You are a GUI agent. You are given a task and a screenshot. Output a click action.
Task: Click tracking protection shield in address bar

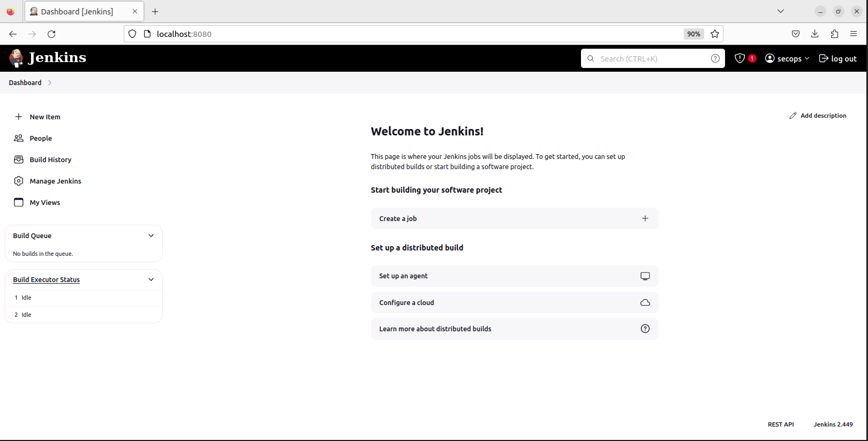(x=132, y=34)
